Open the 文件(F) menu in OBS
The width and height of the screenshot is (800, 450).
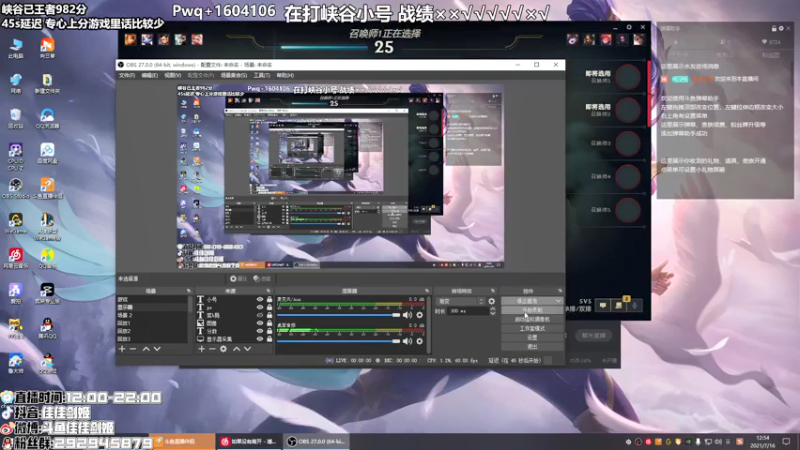coord(127,76)
